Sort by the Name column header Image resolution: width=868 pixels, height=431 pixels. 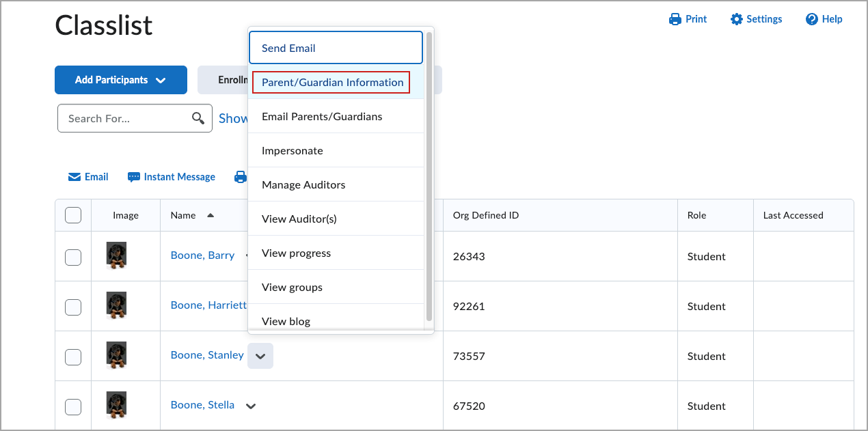183,215
